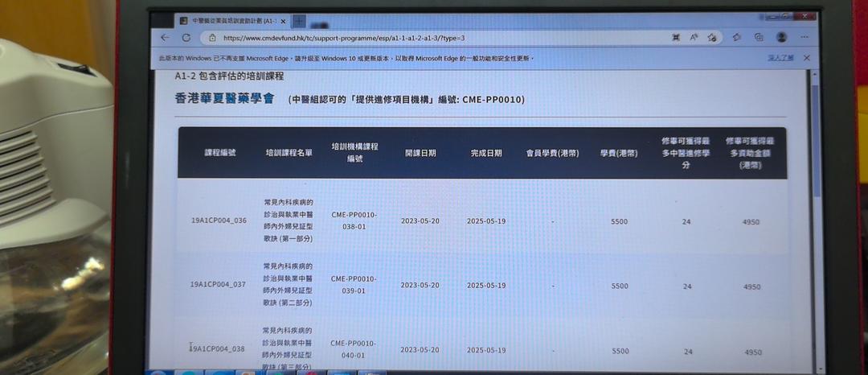Screen dimensions: 868x375
Task: Close the current browser tab
Action: 283,22
